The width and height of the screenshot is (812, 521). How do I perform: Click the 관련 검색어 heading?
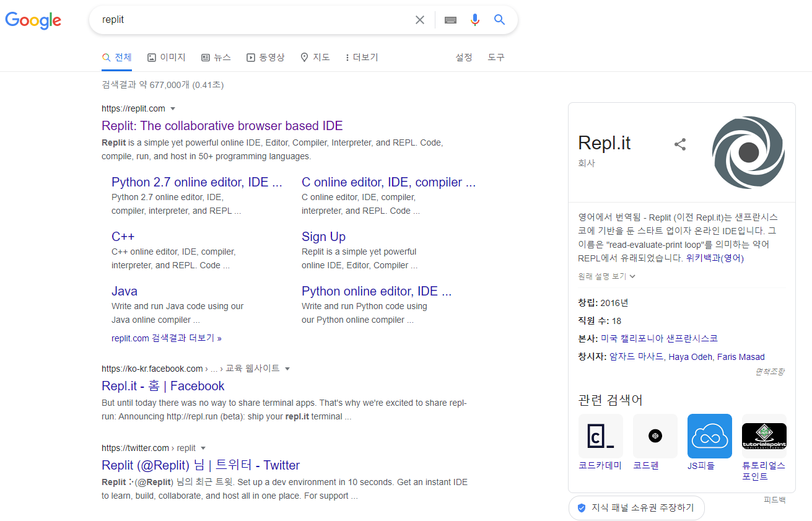pyautogui.click(x=611, y=400)
